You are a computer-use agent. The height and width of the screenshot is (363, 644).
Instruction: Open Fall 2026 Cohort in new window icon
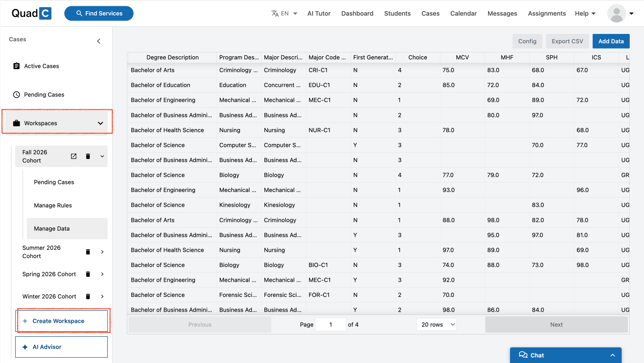click(x=74, y=156)
